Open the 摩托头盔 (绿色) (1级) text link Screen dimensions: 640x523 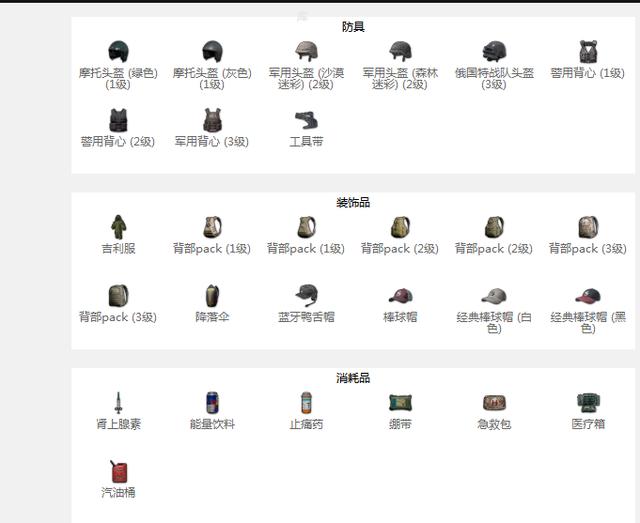[118, 79]
